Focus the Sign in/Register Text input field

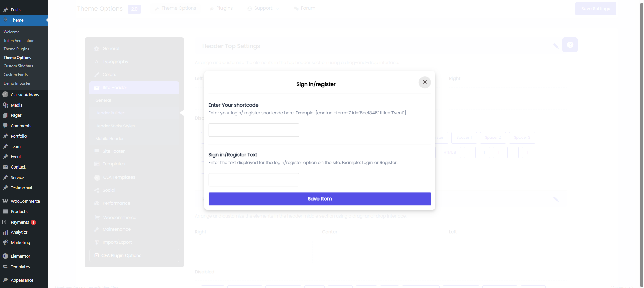(254, 180)
